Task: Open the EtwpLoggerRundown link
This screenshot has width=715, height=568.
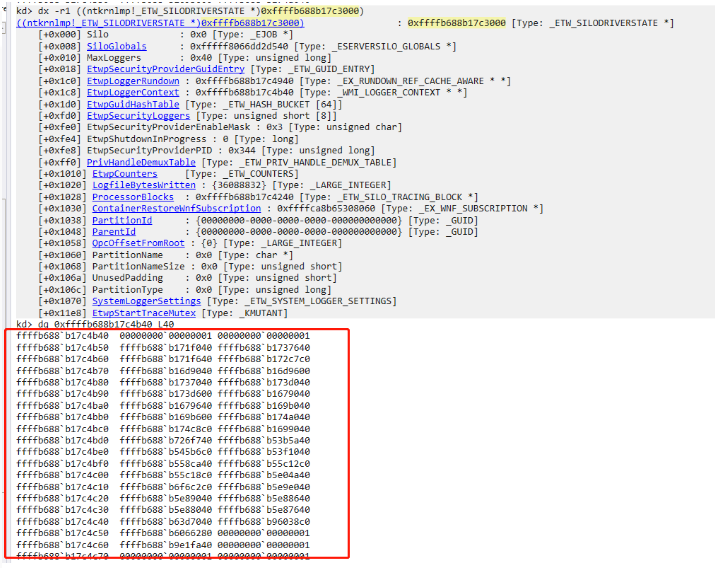Action: [x=133, y=81]
